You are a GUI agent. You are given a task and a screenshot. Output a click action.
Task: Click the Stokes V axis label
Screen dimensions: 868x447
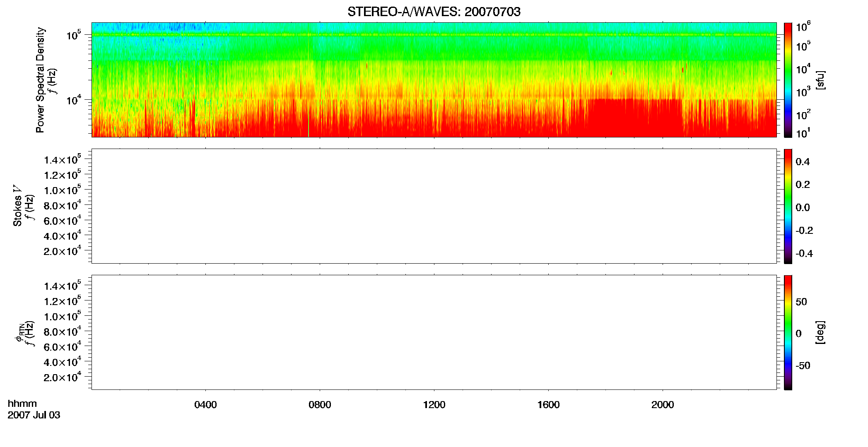pyautogui.click(x=17, y=206)
